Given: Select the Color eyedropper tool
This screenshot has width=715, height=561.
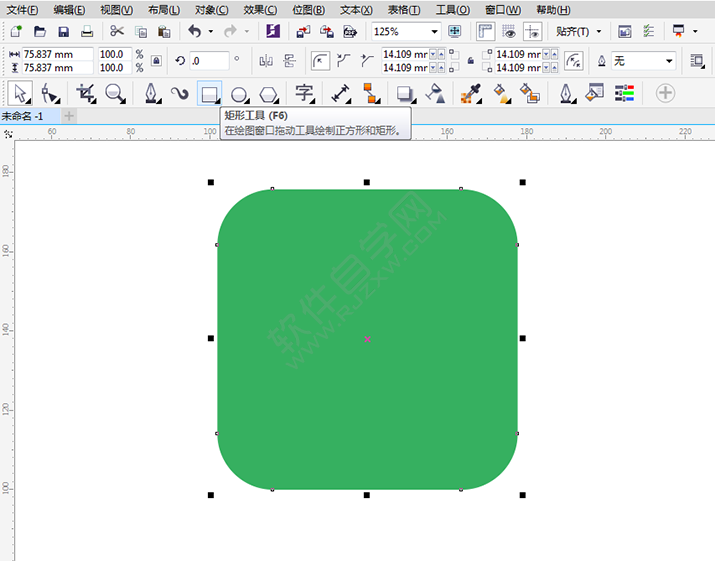Looking at the screenshot, I should 471,94.
